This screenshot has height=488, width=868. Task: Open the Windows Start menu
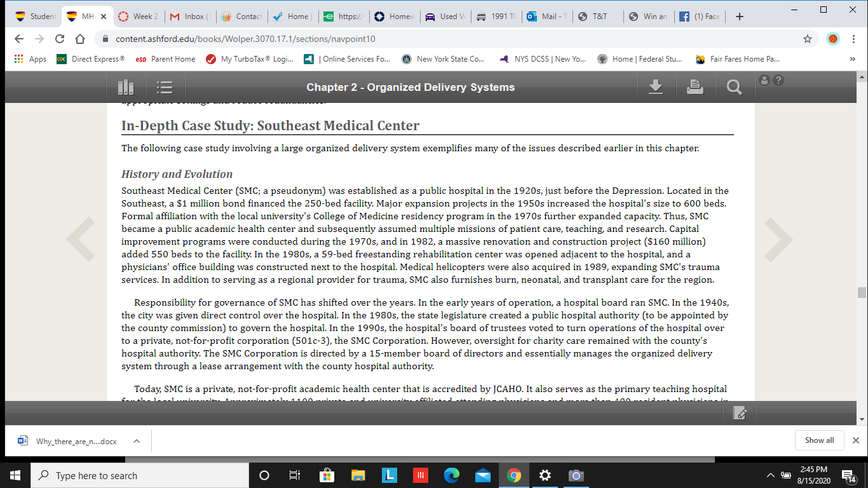15,475
